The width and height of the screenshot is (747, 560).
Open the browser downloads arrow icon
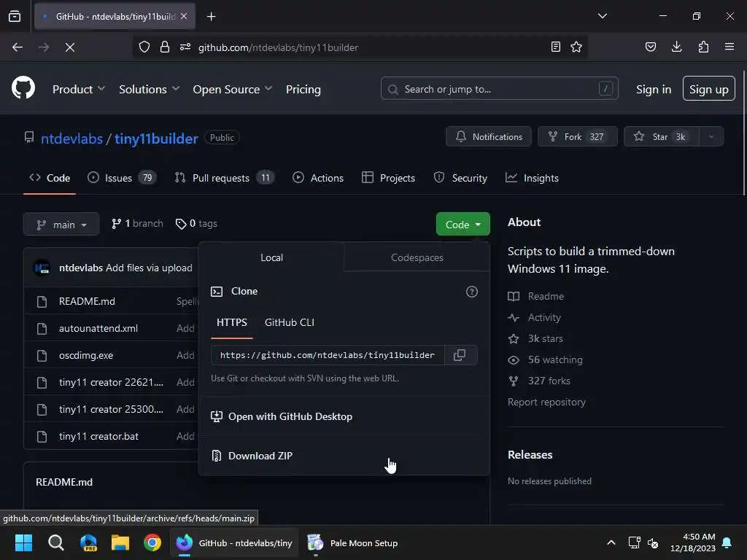[x=676, y=47]
